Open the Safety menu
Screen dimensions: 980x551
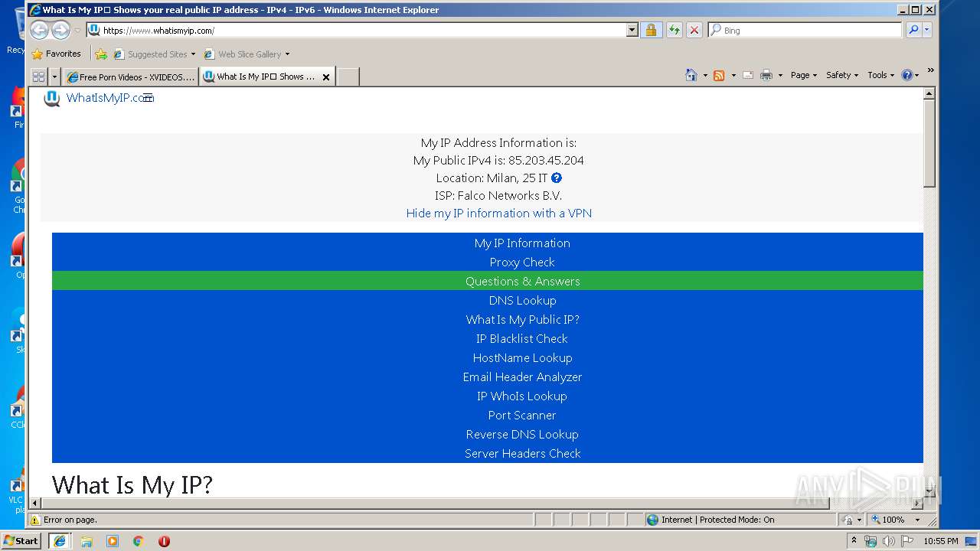click(x=842, y=75)
